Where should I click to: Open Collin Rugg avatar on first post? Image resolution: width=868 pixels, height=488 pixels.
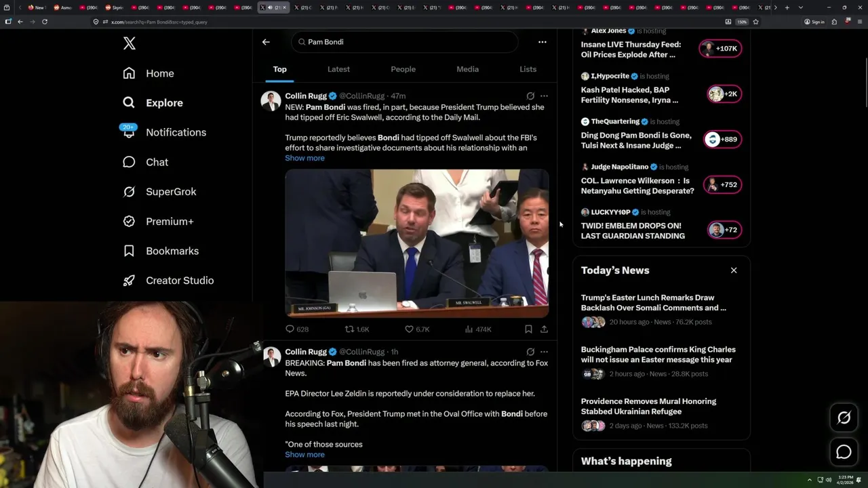pos(271,101)
